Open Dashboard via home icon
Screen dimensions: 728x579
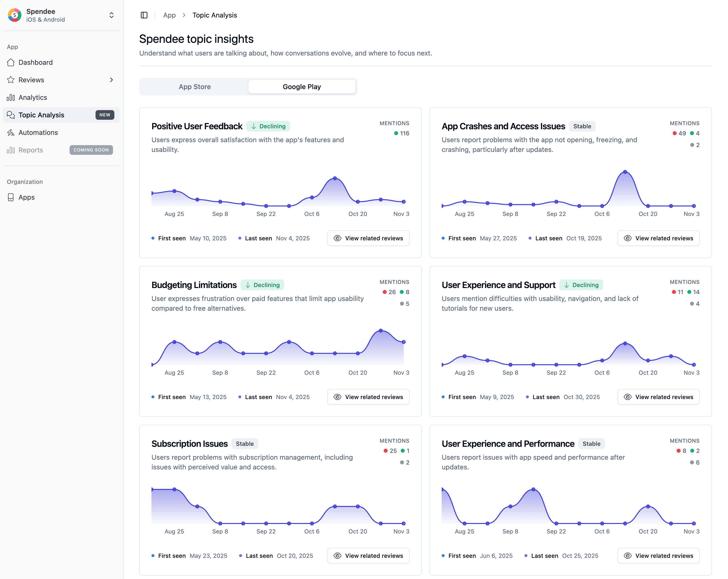(11, 63)
